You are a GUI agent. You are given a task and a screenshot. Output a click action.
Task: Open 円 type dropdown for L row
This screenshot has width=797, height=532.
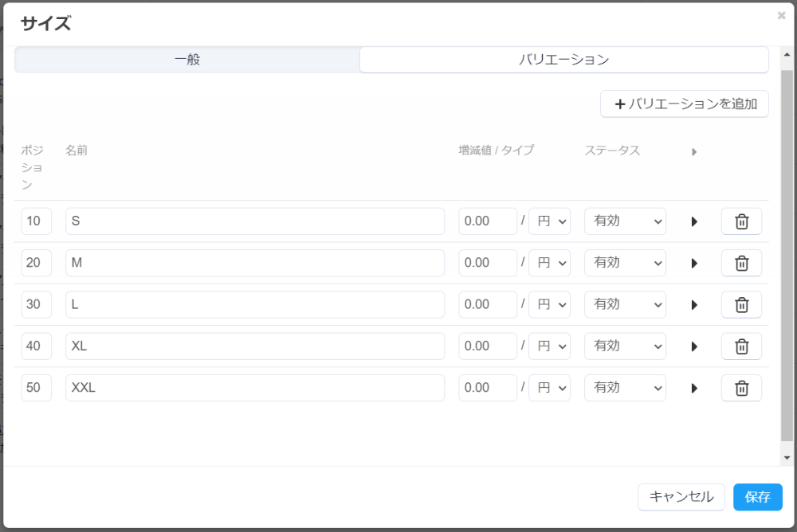click(x=549, y=305)
